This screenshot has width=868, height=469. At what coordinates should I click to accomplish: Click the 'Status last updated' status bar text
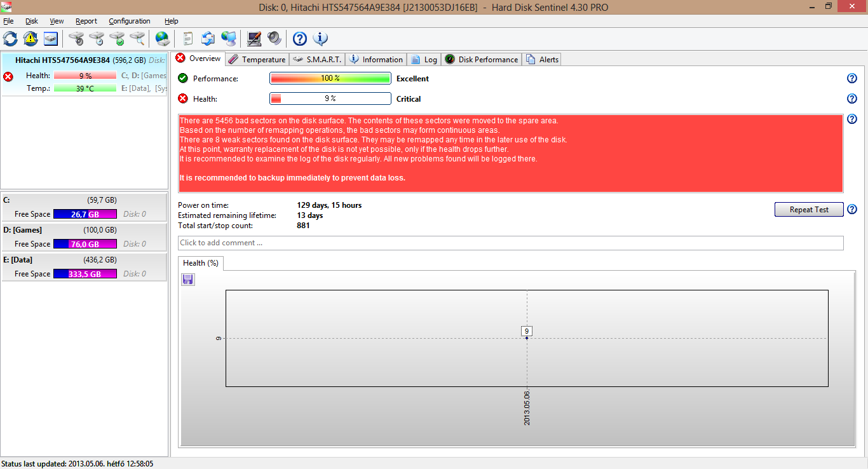pos(77,464)
